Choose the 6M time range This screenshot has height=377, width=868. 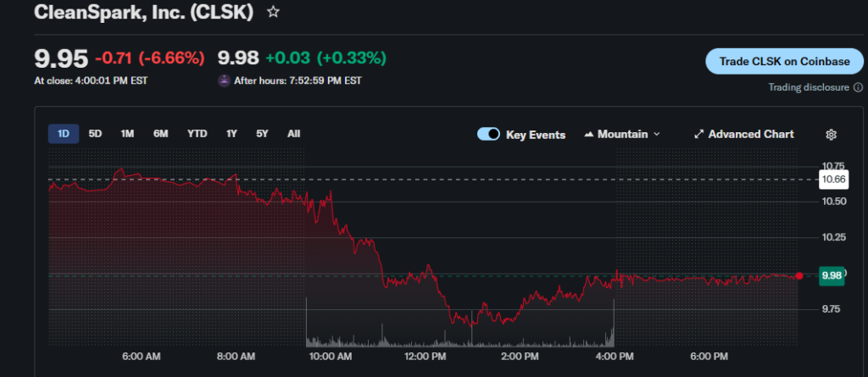coord(160,133)
